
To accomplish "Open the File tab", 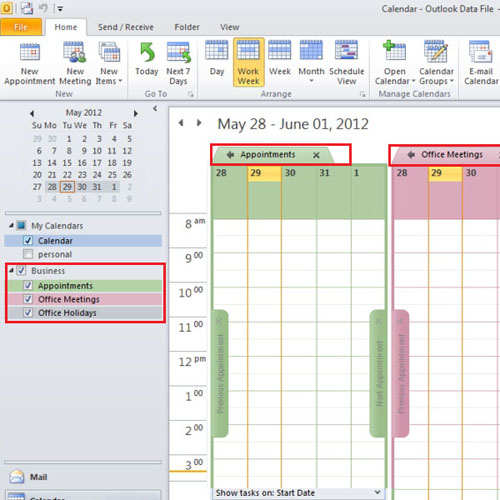I will tap(21, 27).
